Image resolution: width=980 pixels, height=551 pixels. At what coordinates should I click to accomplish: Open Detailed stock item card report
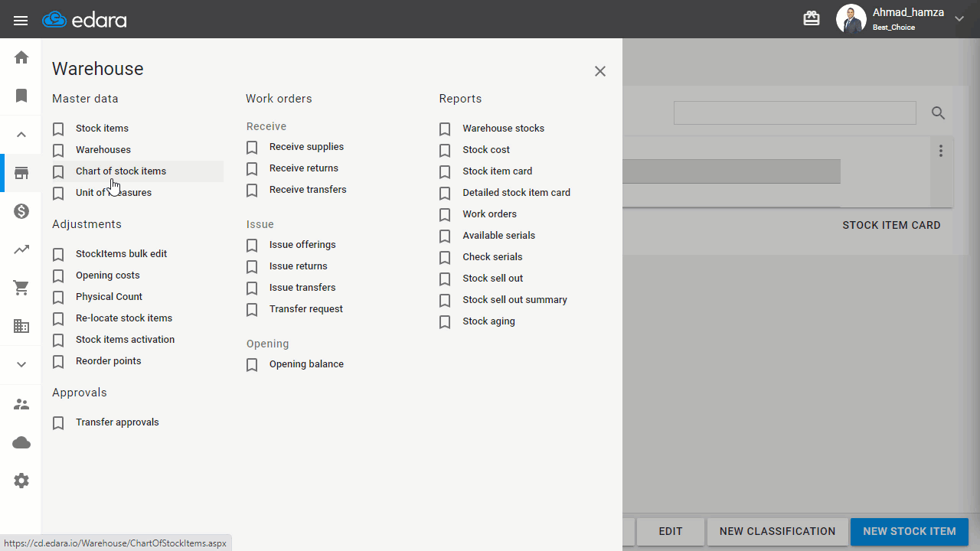[516, 193]
